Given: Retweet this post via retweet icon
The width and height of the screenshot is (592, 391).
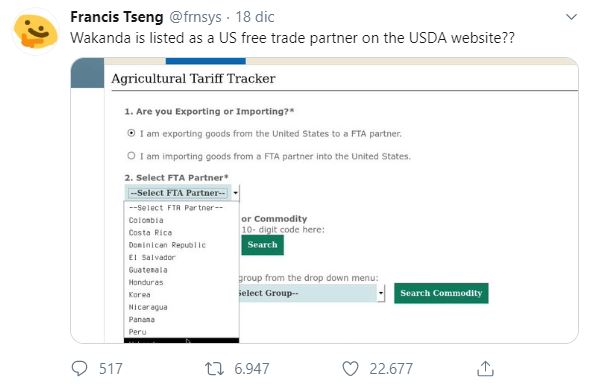Looking at the screenshot, I should 214,368.
